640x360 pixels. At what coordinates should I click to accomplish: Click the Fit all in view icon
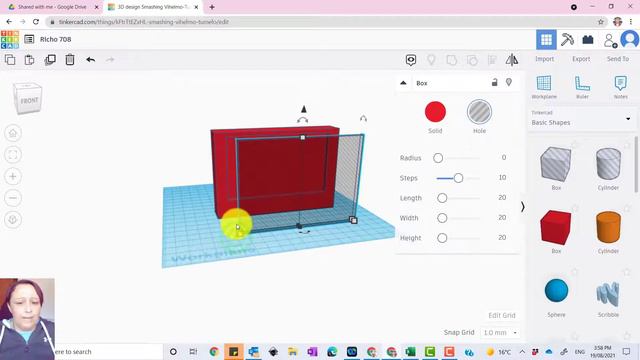click(x=13, y=155)
